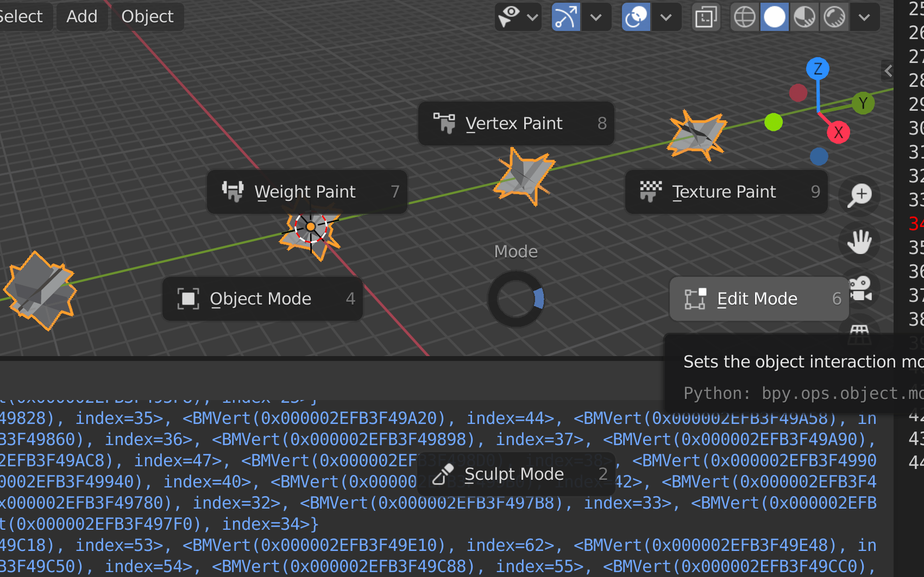The width and height of the screenshot is (924, 577).
Task: Activate the pan hand icon
Action: tap(860, 243)
